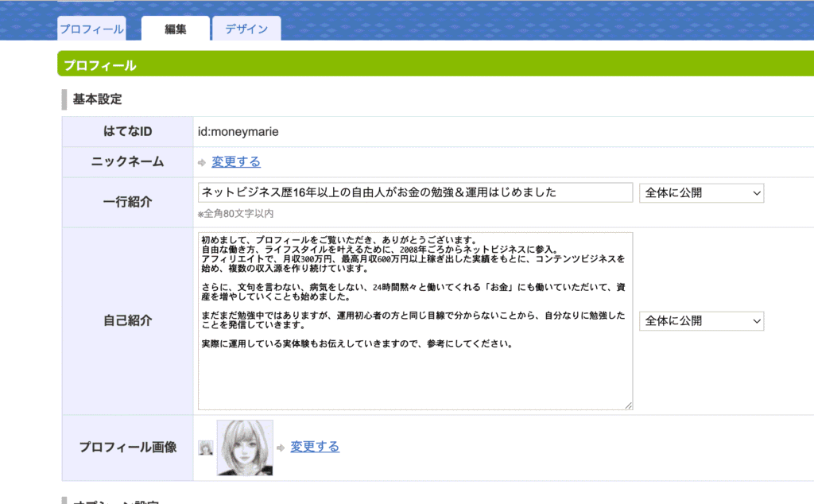
Task: Open the 一行紹介 visibility dropdown showing 全体に公開
Action: pyautogui.click(x=701, y=192)
